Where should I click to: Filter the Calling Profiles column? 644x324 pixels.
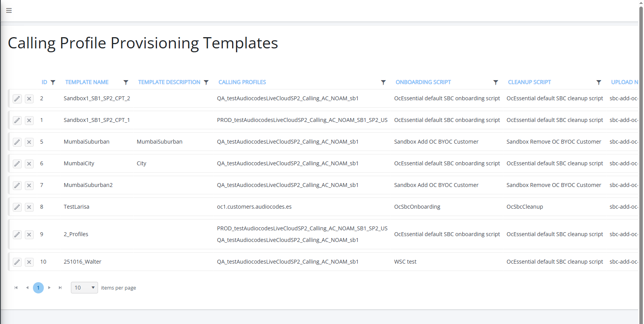point(383,82)
